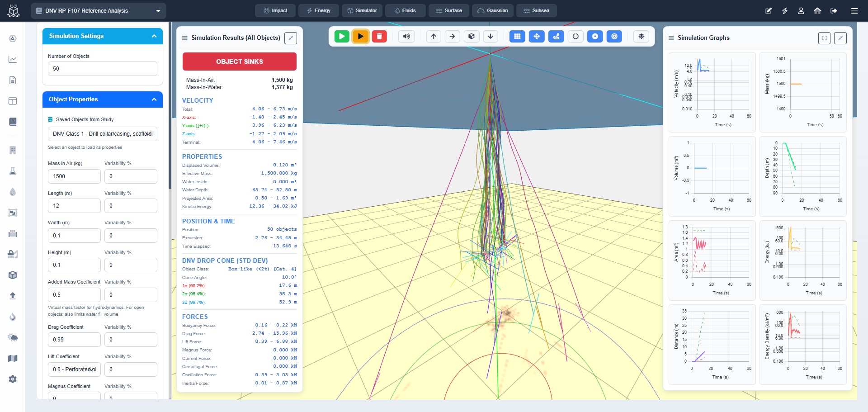Click the grid view icon in the toolbar
This screenshot has height=412, width=868.
coord(517,36)
